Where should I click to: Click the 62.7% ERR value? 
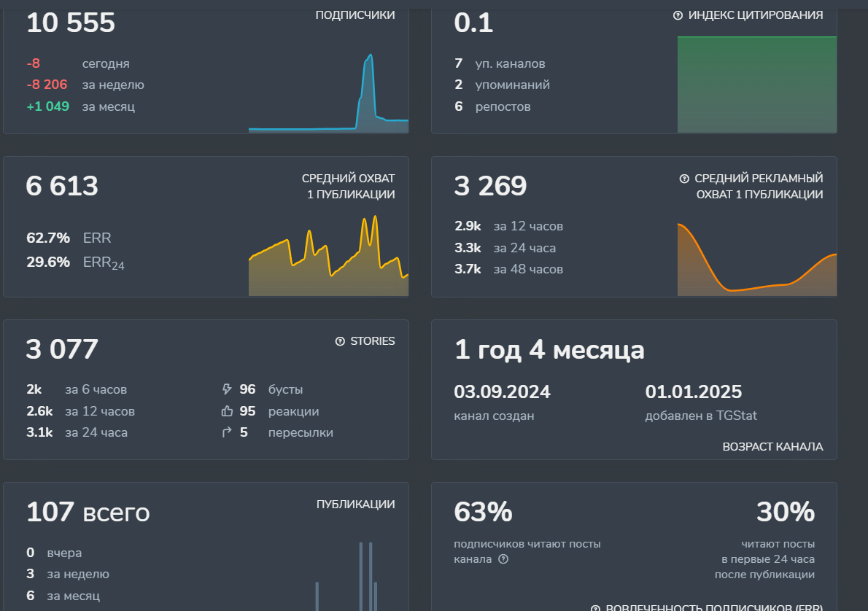pos(48,238)
